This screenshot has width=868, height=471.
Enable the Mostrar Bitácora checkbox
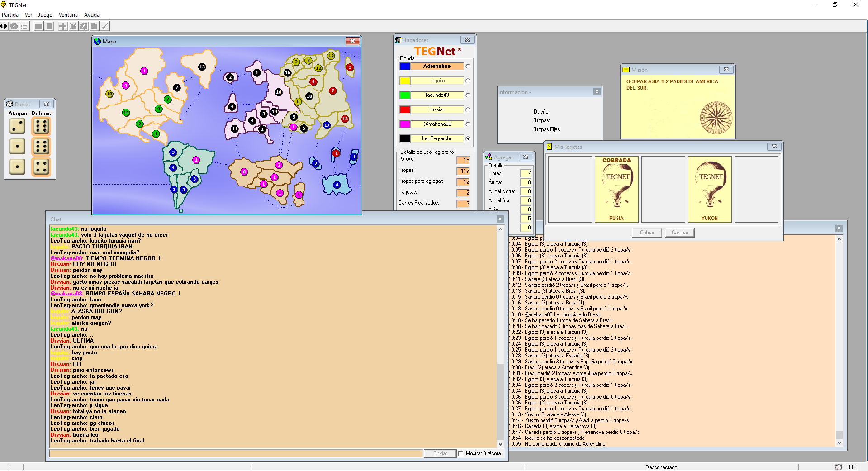pyautogui.click(x=460, y=453)
